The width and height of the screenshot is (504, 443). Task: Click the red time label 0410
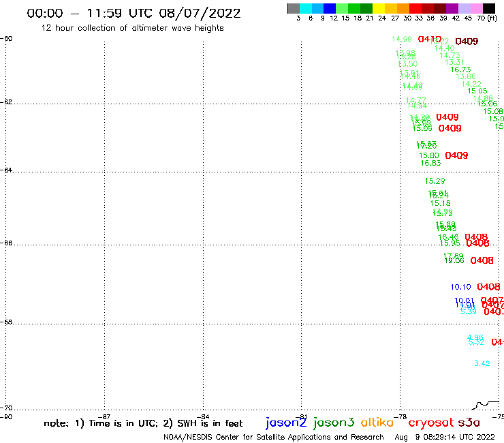(x=430, y=40)
